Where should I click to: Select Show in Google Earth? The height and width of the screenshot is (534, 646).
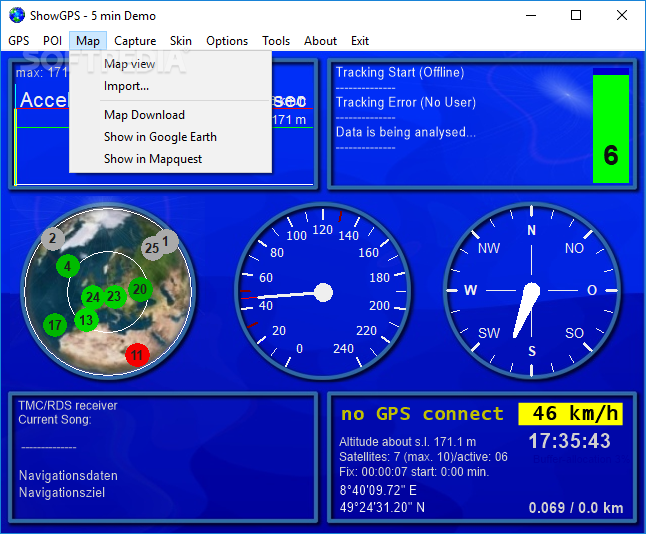coord(171,137)
